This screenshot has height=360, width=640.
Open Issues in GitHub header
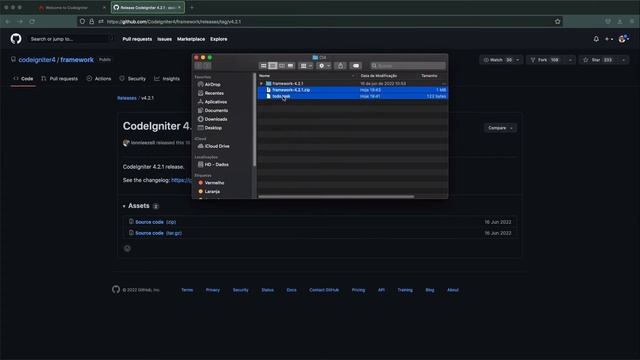point(164,39)
